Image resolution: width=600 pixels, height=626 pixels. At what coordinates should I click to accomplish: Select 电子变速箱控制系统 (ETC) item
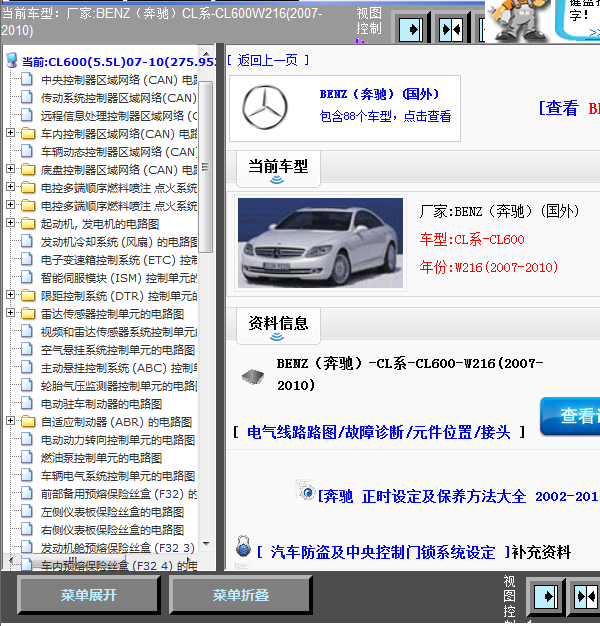point(119,260)
